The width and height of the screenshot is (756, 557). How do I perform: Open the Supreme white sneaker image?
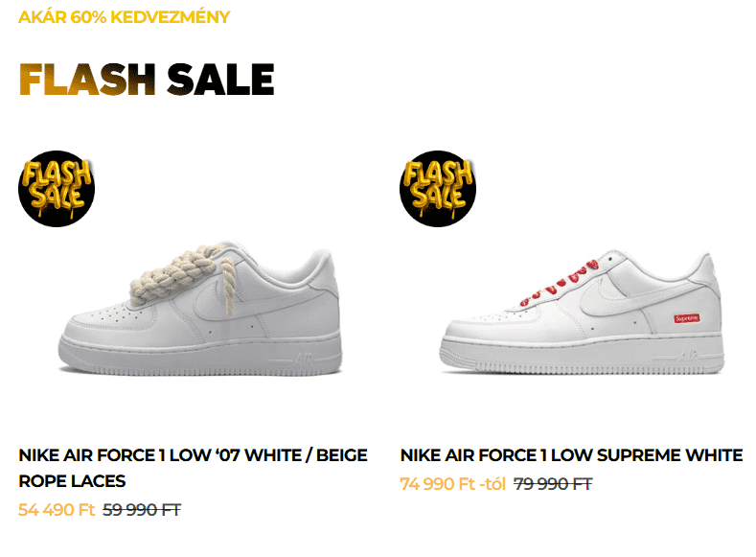click(582, 312)
